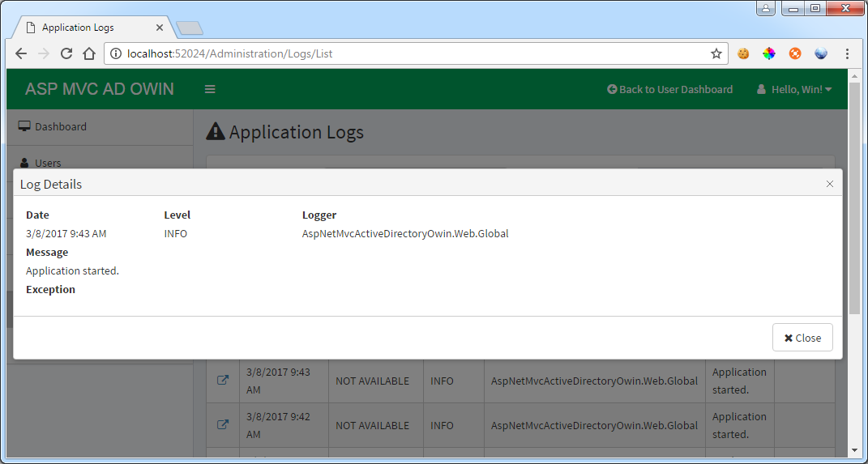Click ASP MVC AD OWIN brand link
This screenshot has width=868, height=464.
tap(100, 89)
